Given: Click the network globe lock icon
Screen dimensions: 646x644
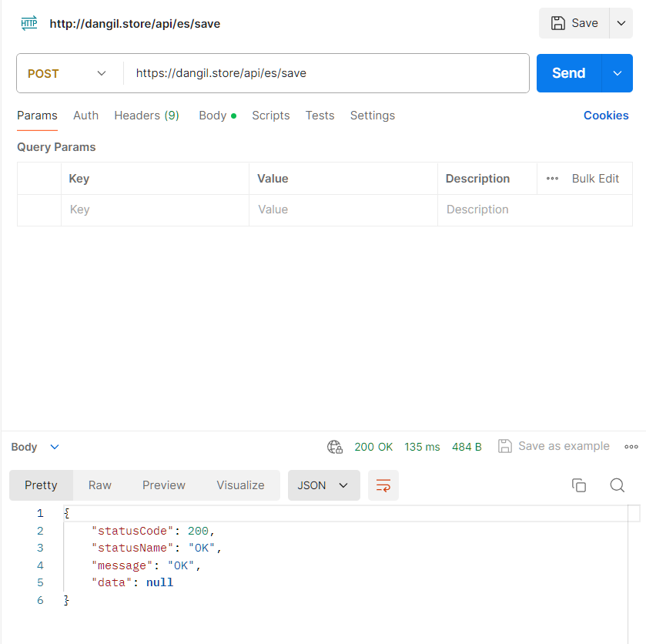Looking at the screenshot, I should click(334, 447).
